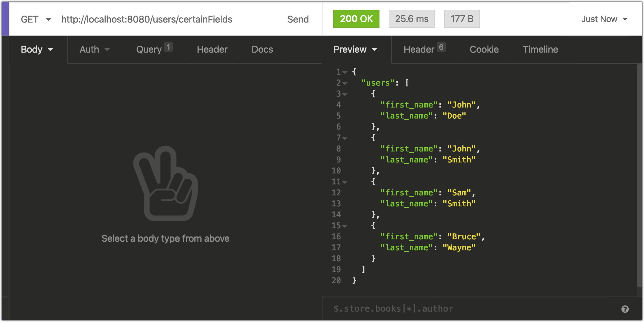Viewport: 644px width, 322px height.
Task: Click "Select a body type from above" text
Action: [165, 238]
